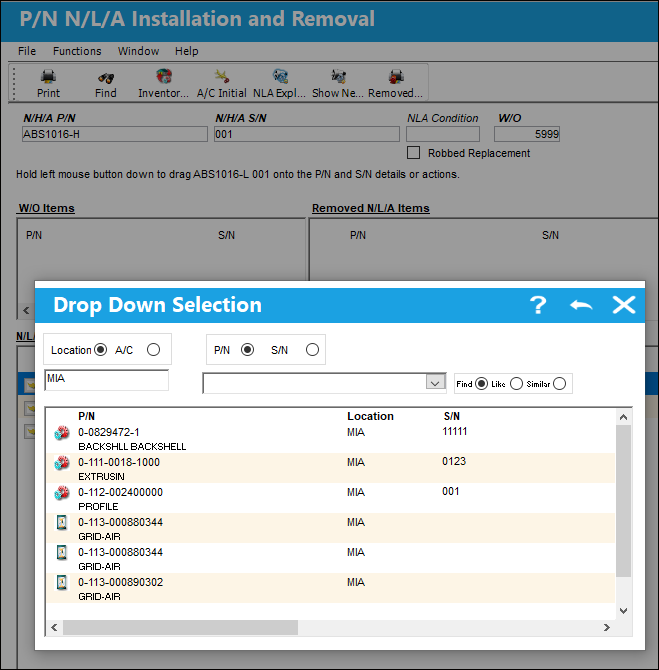
Task: Choose the Like search mode radio
Action: pos(516,384)
